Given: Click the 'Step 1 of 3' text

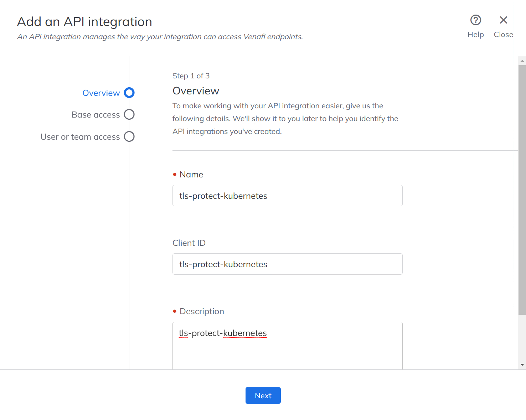Looking at the screenshot, I should 191,76.
